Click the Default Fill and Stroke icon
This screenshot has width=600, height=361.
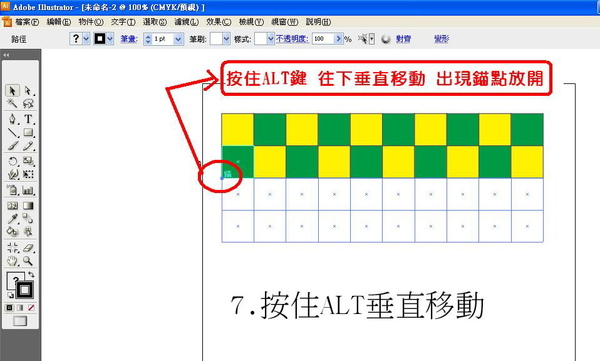10,295
